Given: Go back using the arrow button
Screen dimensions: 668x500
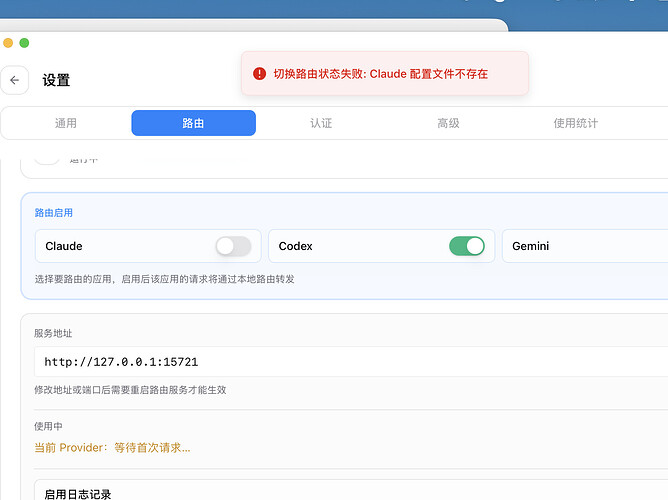Looking at the screenshot, I should (x=14, y=80).
